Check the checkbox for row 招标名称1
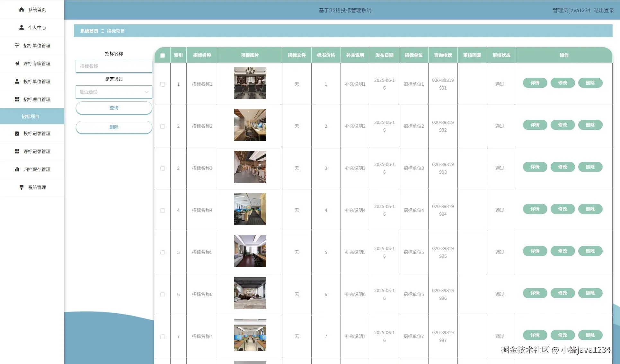The height and width of the screenshot is (364, 620). click(163, 84)
